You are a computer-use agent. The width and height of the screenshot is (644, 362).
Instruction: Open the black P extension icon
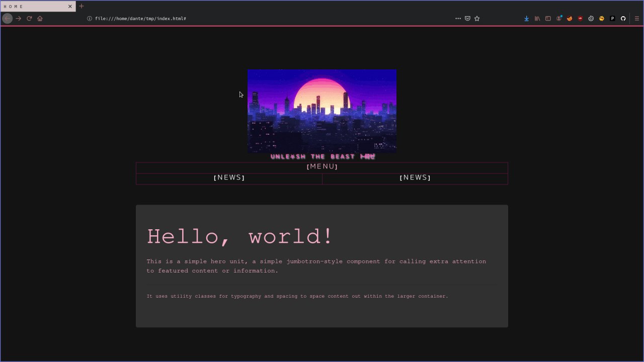point(612,19)
